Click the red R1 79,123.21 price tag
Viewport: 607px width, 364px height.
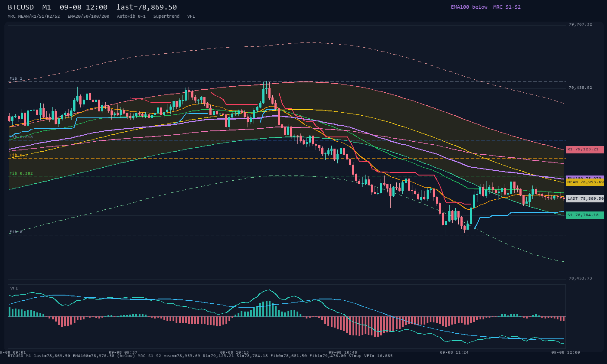pos(585,149)
